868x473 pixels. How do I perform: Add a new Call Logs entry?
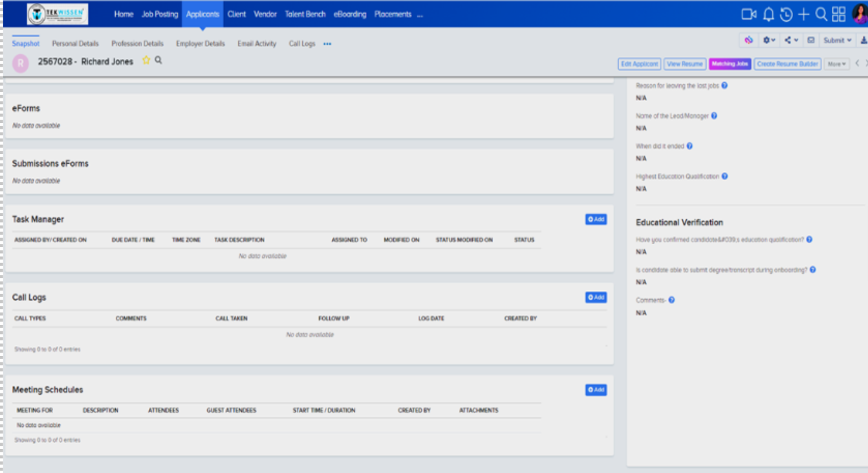pos(596,298)
